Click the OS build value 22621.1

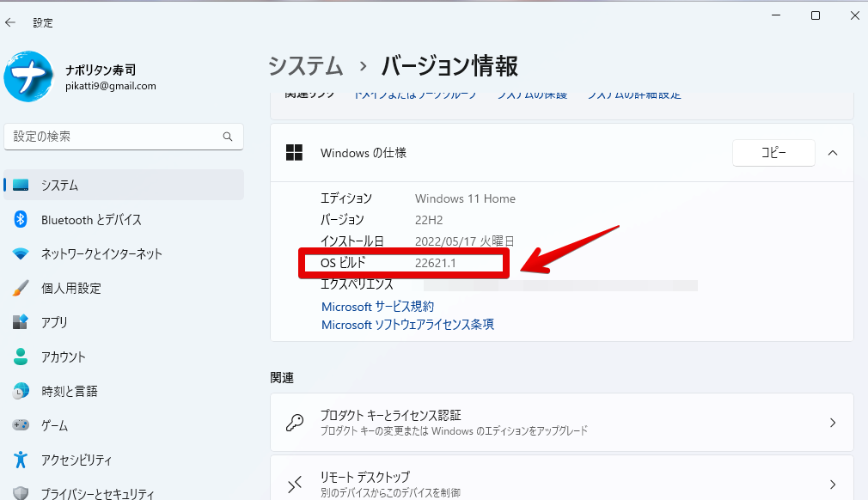pos(436,263)
